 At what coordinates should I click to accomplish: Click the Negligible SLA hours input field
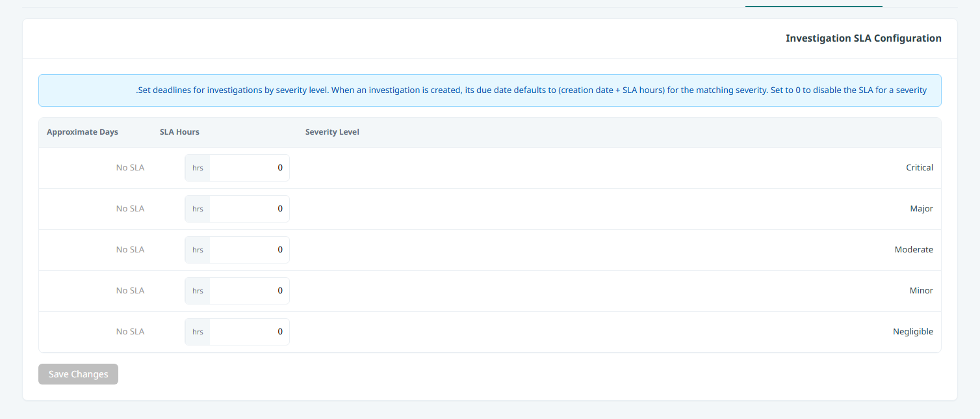pos(250,332)
